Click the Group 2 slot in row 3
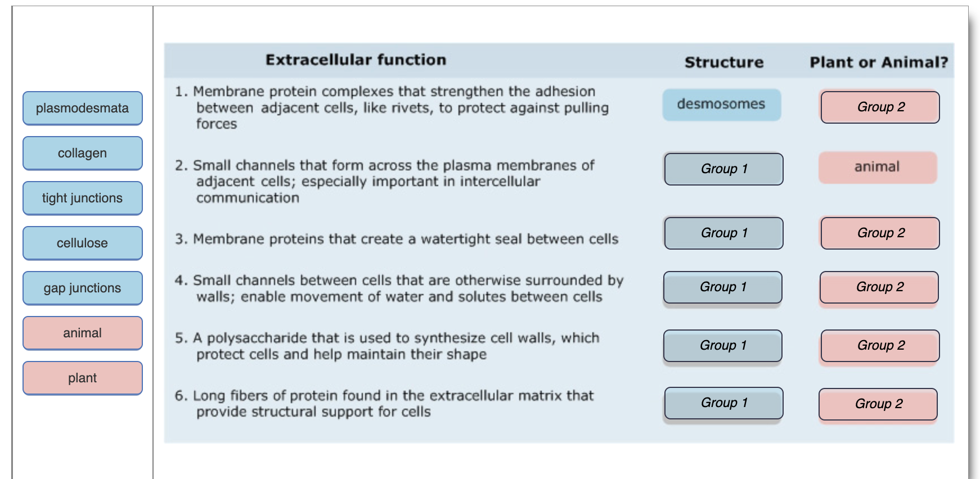980x479 pixels. pos(879,233)
